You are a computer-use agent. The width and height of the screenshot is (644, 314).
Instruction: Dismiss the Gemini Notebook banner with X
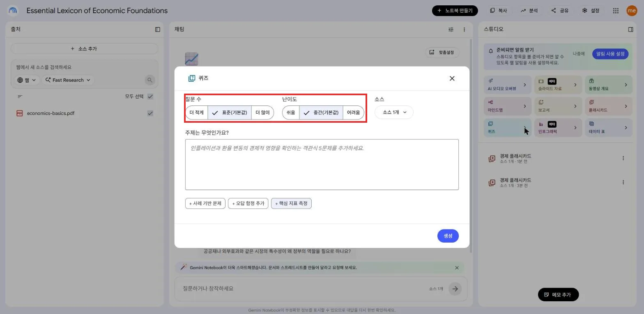457,268
